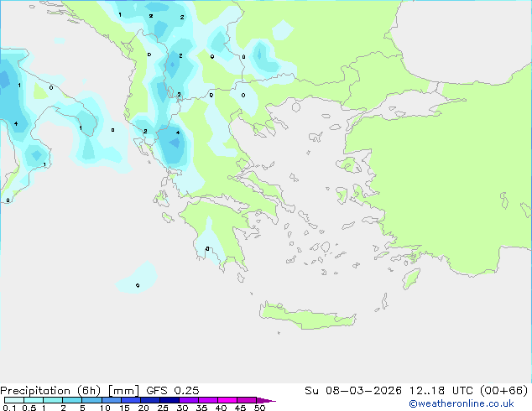Click the "GFS 0.25" model label

pos(173,391)
